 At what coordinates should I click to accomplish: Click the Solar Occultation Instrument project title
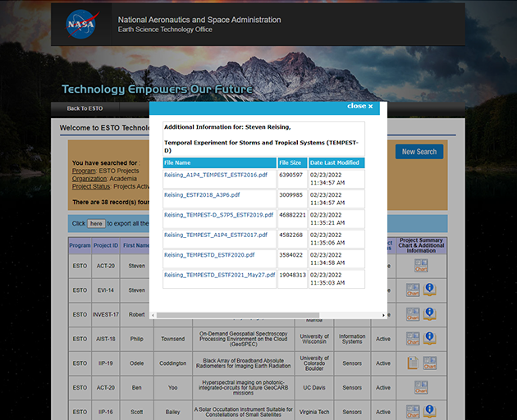(x=244, y=412)
